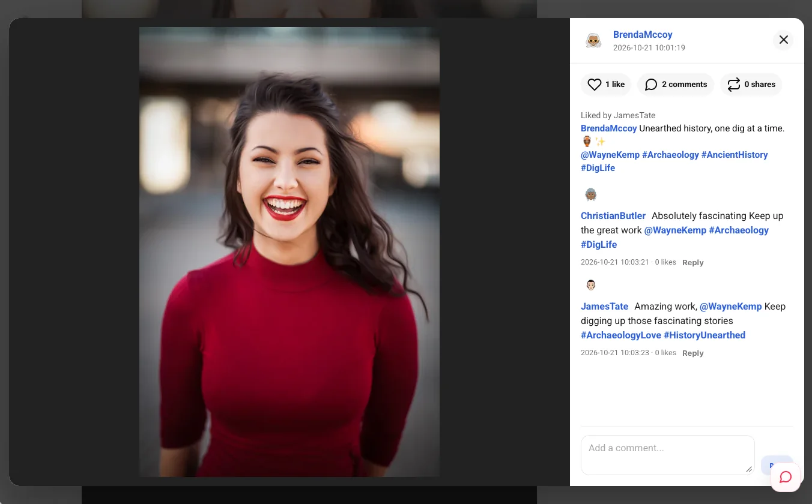The width and height of the screenshot is (812, 504).
Task: Follow the #DigLife hashtag in the caption
Action: (598, 168)
